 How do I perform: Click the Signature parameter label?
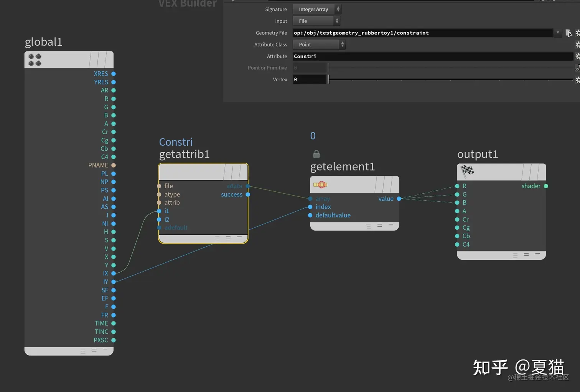[x=276, y=9]
